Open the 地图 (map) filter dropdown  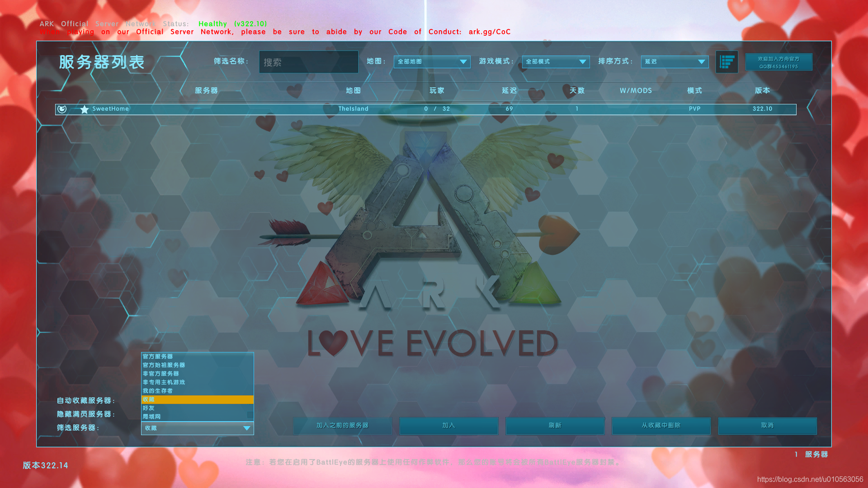click(x=432, y=62)
